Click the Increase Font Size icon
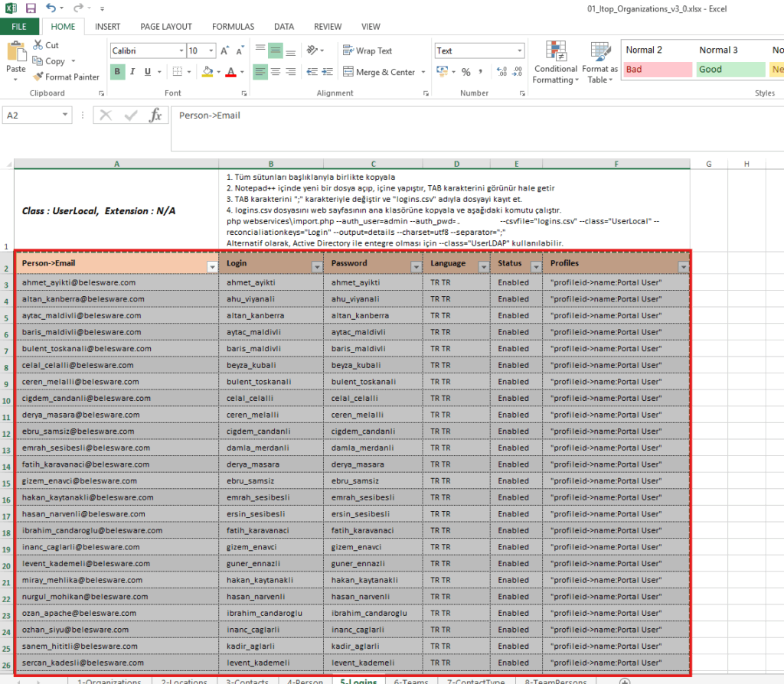 tap(225, 51)
